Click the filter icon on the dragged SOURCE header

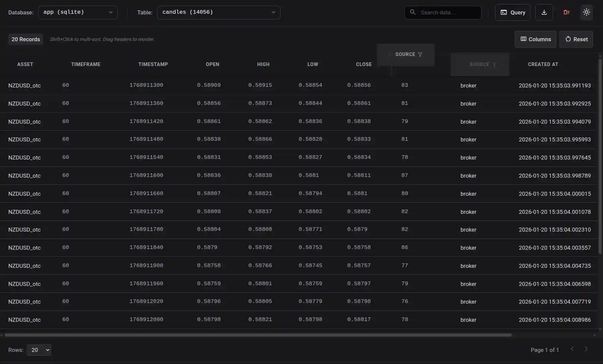pyautogui.click(x=420, y=55)
